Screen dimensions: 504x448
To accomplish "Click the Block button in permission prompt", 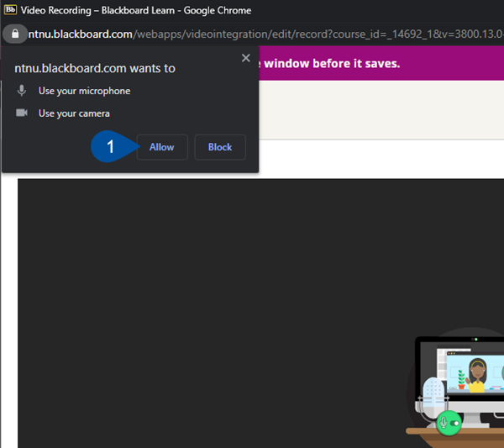I will [220, 147].
